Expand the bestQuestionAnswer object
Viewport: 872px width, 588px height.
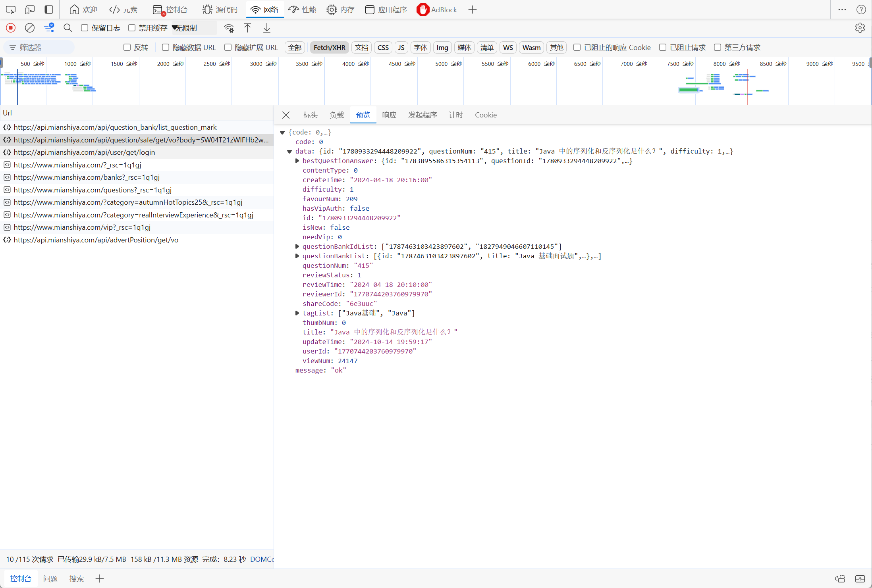297,161
